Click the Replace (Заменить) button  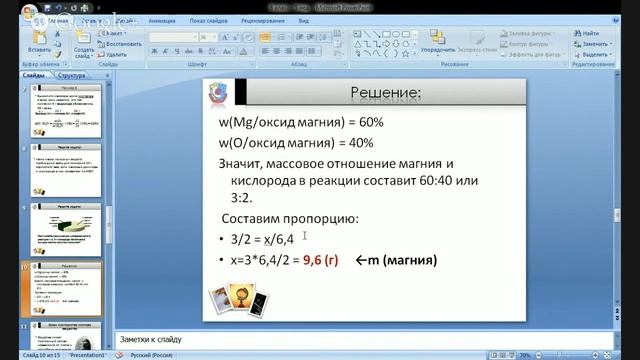click(593, 44)
